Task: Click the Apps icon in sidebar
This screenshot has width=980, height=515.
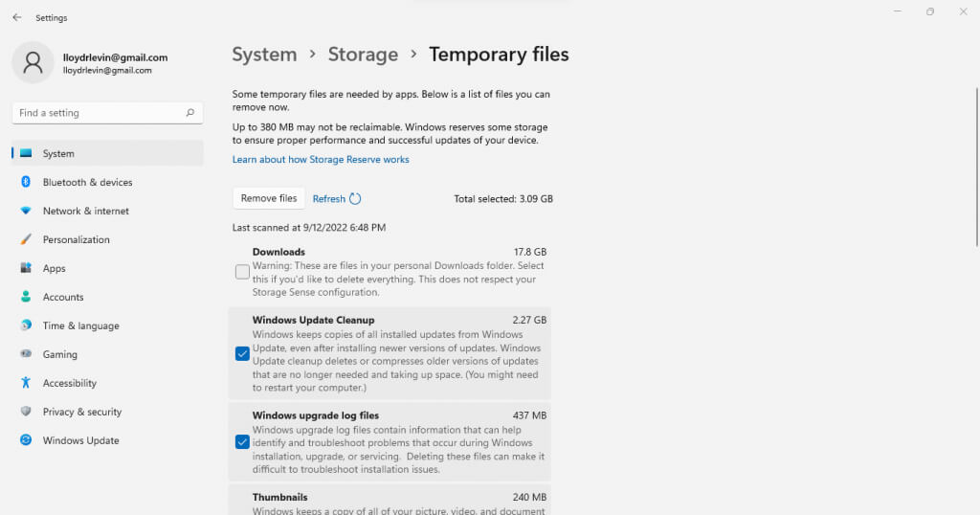Action: coord(26,268)
